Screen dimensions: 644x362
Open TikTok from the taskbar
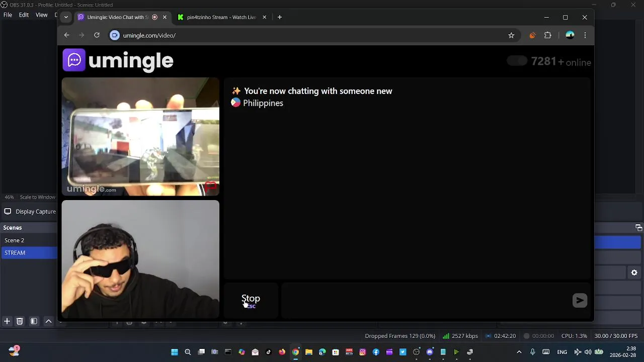(268, 352)
